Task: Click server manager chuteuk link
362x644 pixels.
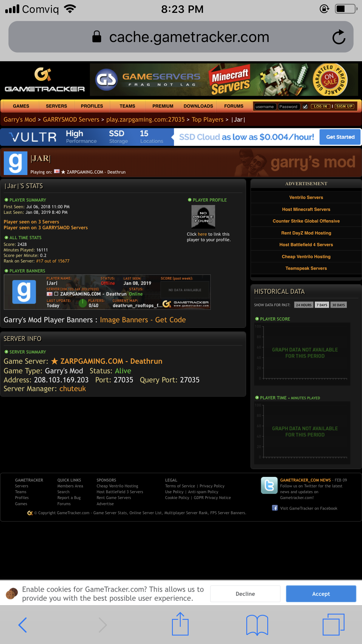Action: pyautogui.click(x=73, y=389)
